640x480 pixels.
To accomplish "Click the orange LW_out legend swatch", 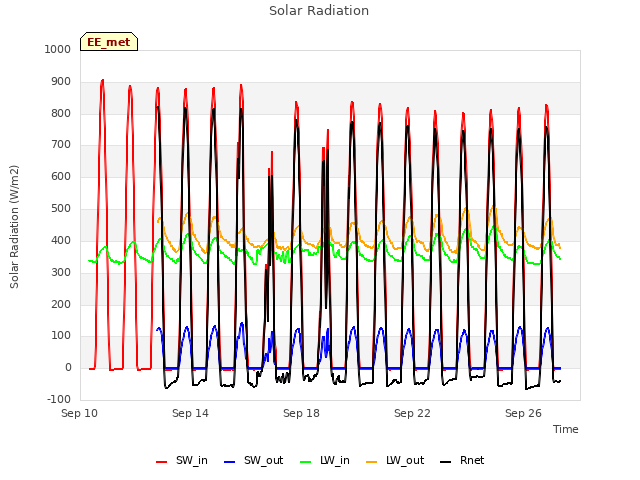I will pyautogui.click(x=372, y=462).
